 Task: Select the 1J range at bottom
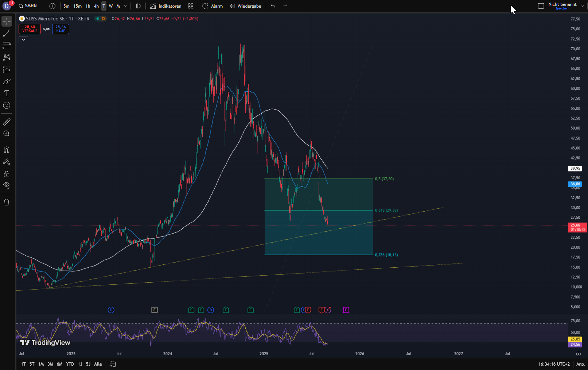(80, 364)
